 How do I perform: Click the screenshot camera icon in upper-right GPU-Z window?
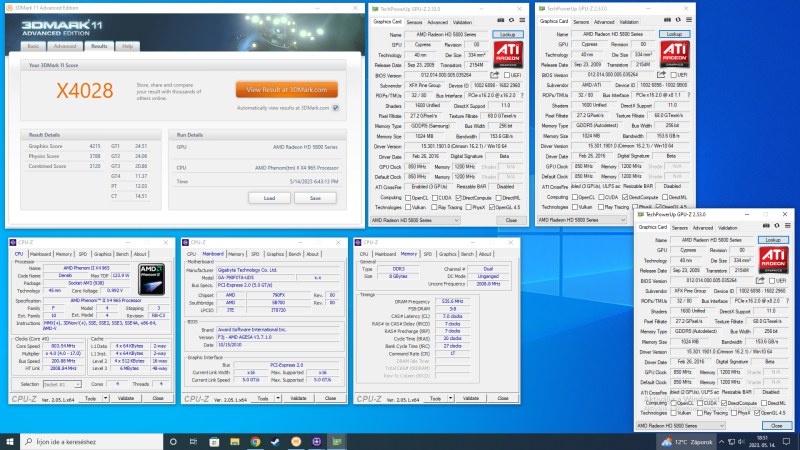tap(667, 20)
